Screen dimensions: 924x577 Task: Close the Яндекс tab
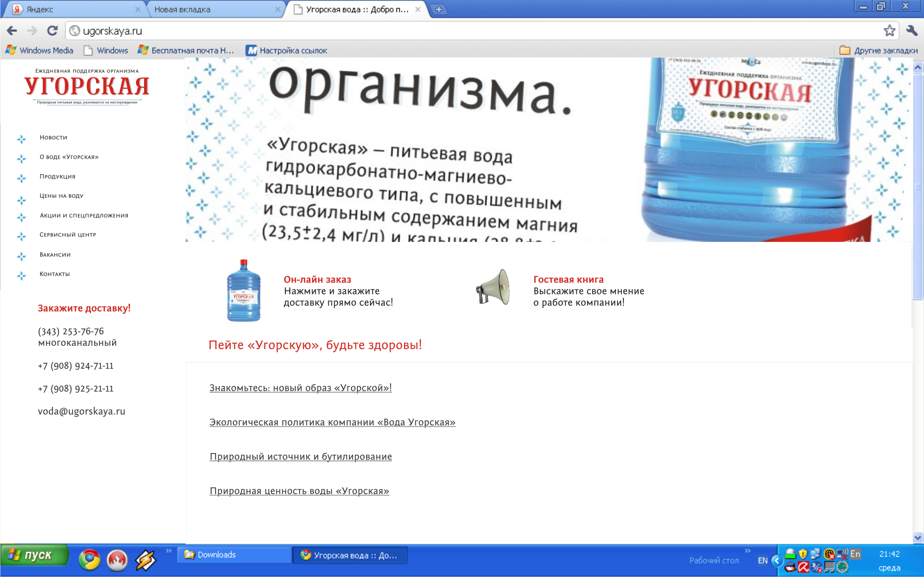(138, 9)
